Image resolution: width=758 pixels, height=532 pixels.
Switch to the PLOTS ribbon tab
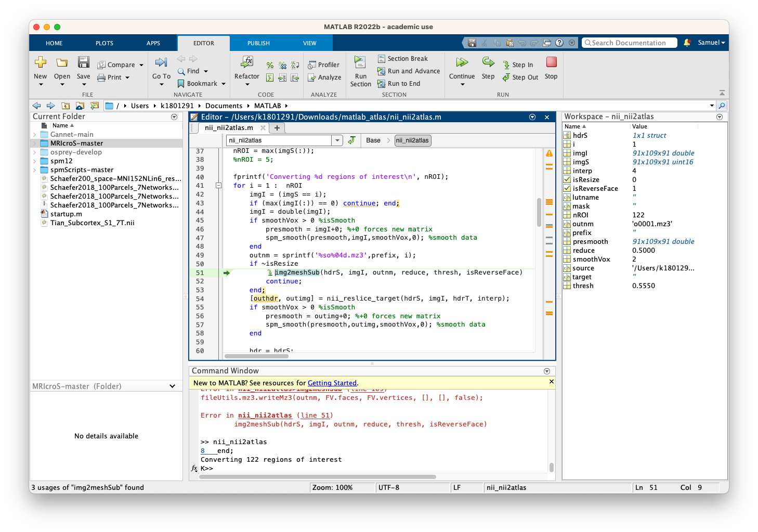(x=104, y=43)
